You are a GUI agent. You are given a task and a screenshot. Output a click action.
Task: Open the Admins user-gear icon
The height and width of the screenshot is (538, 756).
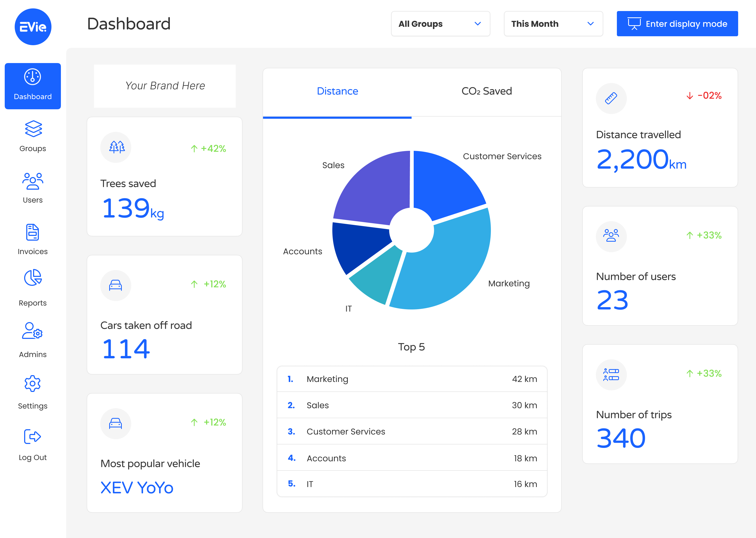tap(33, 331)
